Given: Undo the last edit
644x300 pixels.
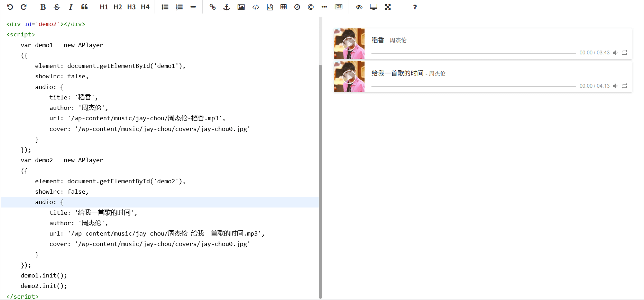Looking at the screenshot, I should (10, 7).
